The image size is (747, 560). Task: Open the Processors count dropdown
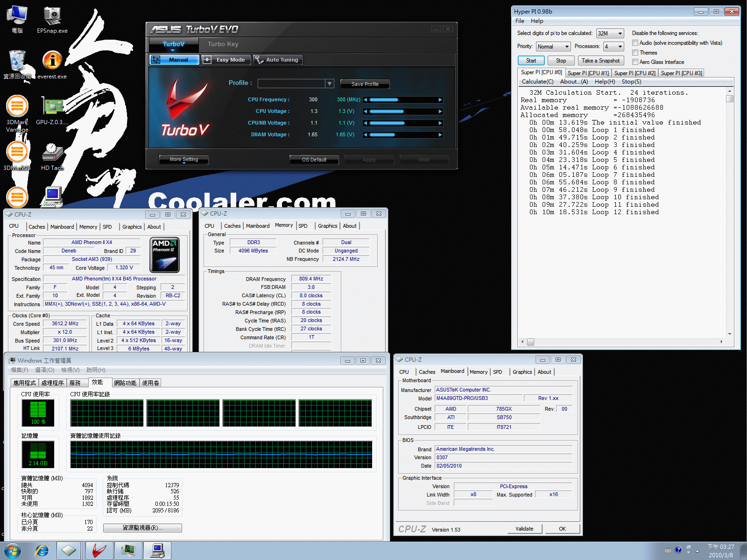coord(613,46)
